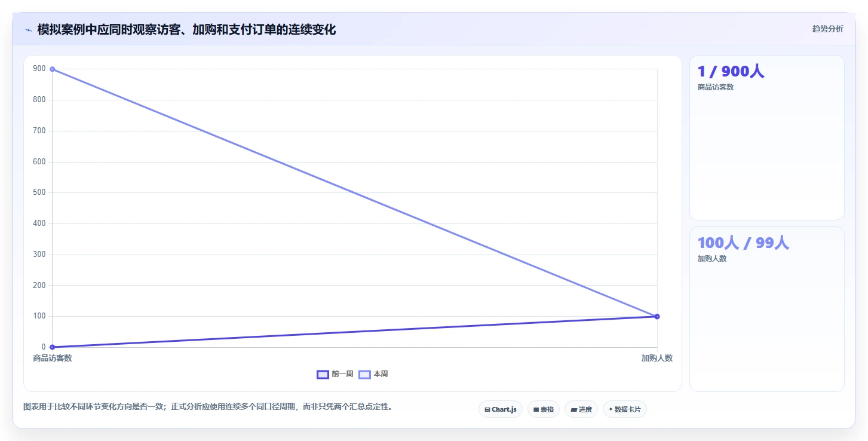Open the 100人 / 99人 cart card

click(767, 309)
